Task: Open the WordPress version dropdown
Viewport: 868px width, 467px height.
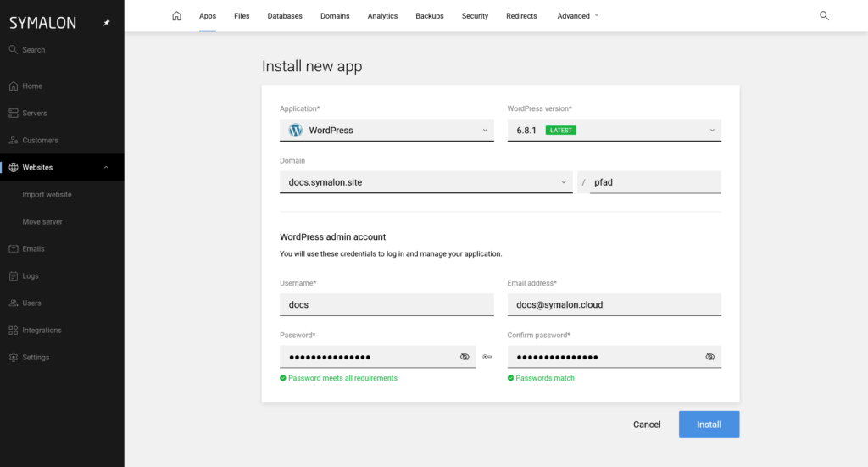Action: coord(615,130)
